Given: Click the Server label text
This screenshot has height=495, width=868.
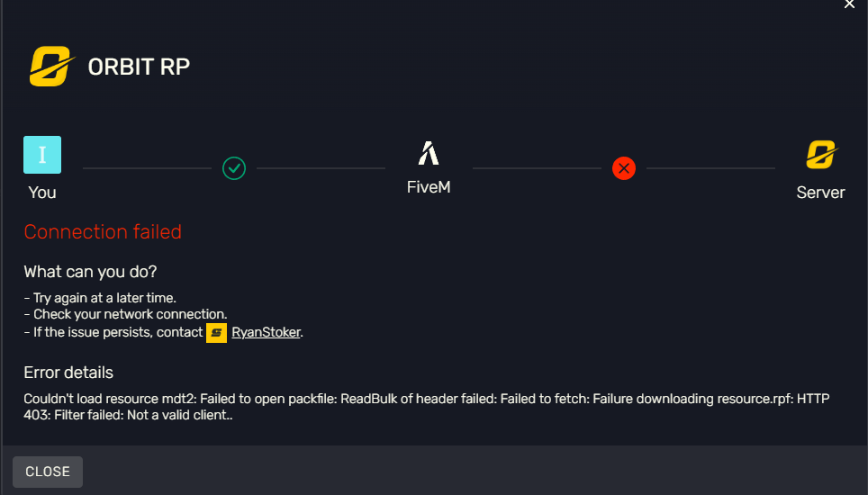Looking at the screenshot, I should pos(820,193).
